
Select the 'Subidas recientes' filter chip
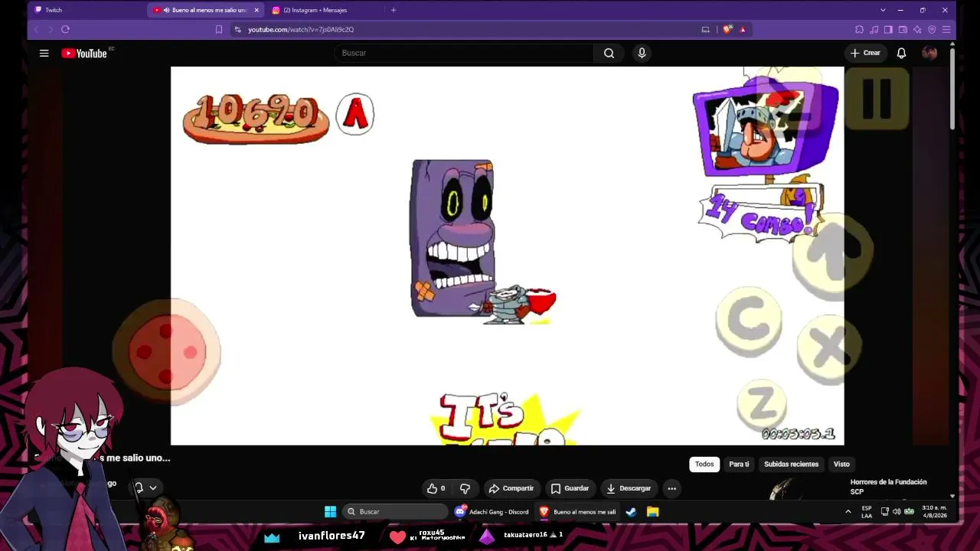[x=791, y=464]
